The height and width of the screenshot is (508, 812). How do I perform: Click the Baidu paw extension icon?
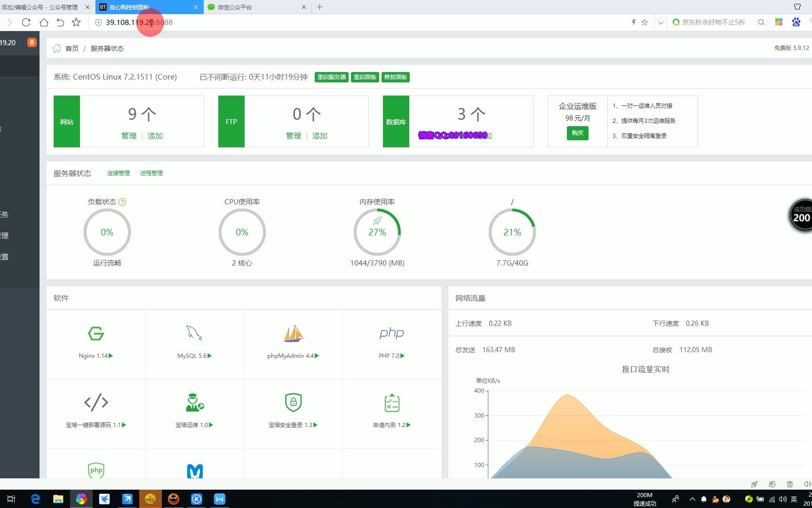click(x=796, y=22)
